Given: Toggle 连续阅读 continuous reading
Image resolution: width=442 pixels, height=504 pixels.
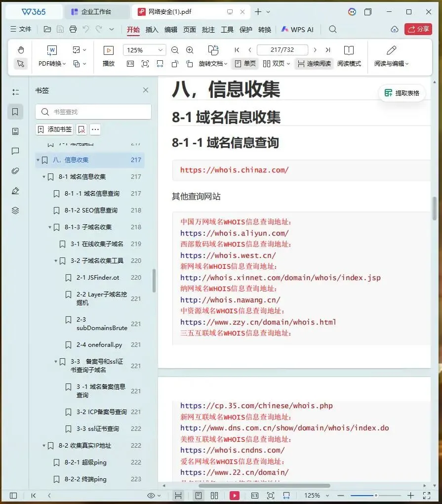Looking at the screenshot, I should (x=314, y=64).
